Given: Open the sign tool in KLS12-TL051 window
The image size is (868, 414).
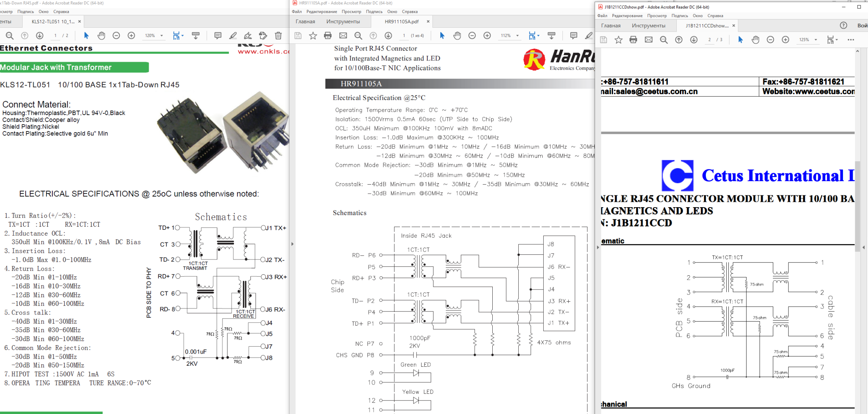Looking at the screenshot, I should (x=248, y=35).
